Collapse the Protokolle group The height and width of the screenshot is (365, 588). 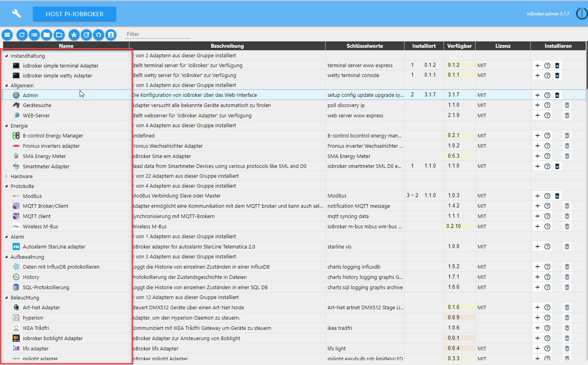(6, 186)
